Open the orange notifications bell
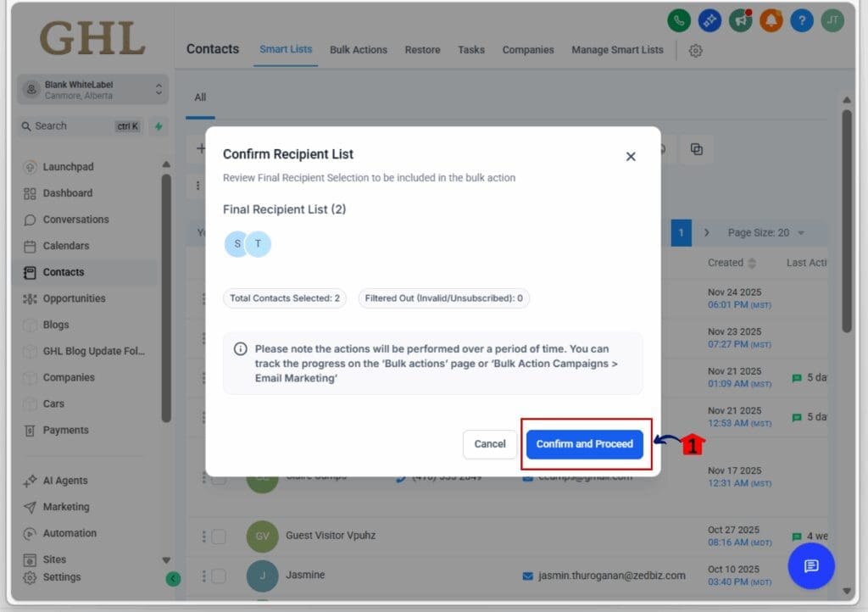 771,20
